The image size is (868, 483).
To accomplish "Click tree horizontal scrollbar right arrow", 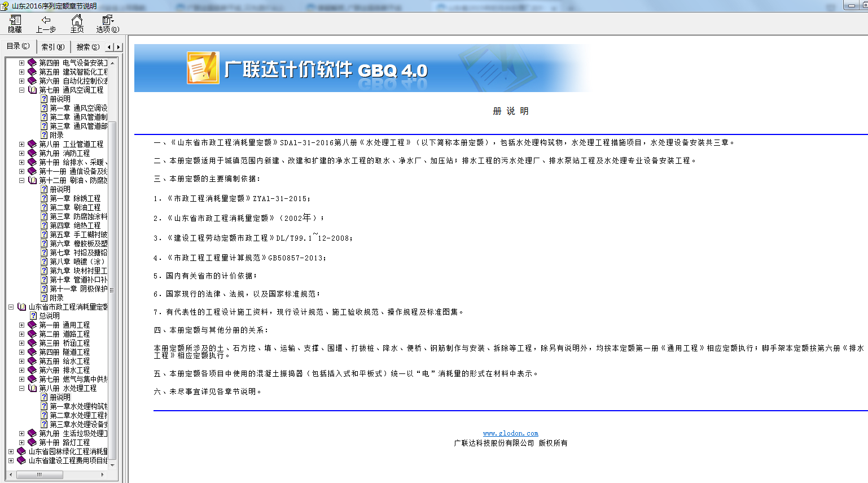I will (103, 475).
